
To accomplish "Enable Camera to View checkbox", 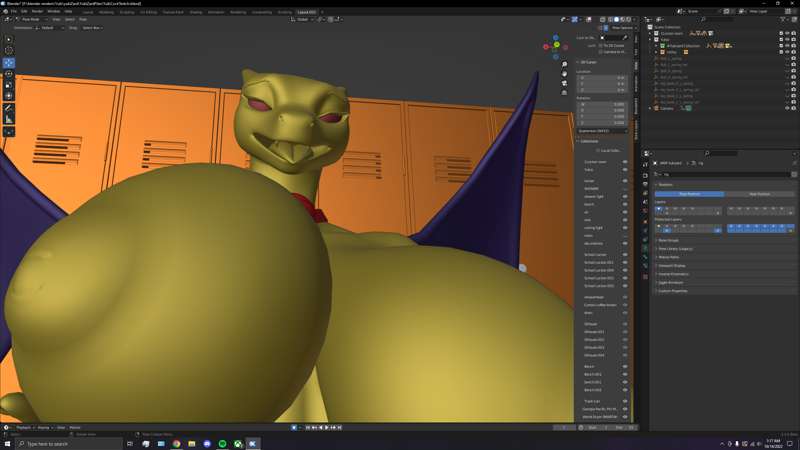I will 601,52.
